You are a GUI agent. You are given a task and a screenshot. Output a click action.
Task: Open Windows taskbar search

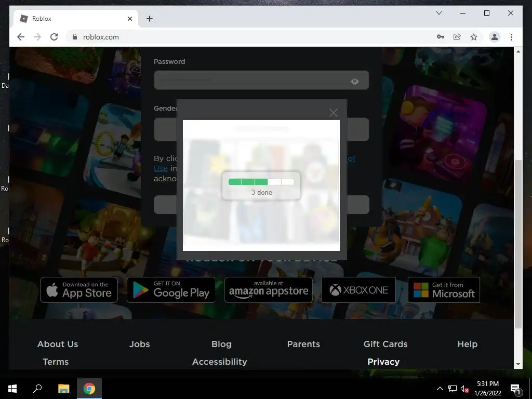coord(37,389)
